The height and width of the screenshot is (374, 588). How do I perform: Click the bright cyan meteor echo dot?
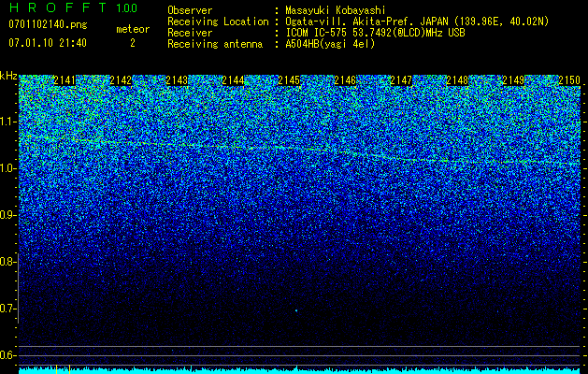296,310
